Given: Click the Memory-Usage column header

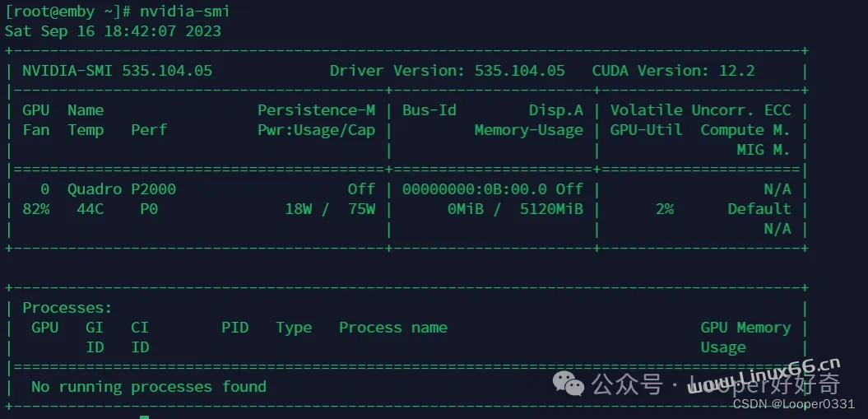Looking at the screenshot, I should [529, 130].
